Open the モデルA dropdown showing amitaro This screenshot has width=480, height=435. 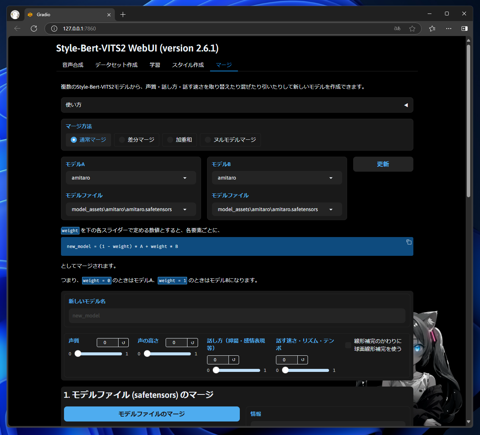click(x=131, y=178)
